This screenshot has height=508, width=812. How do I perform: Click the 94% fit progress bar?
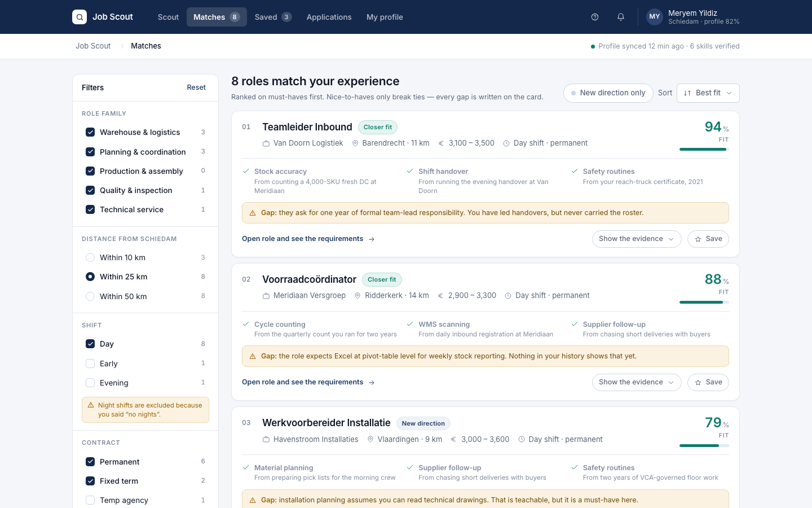(x=704, y=149)
